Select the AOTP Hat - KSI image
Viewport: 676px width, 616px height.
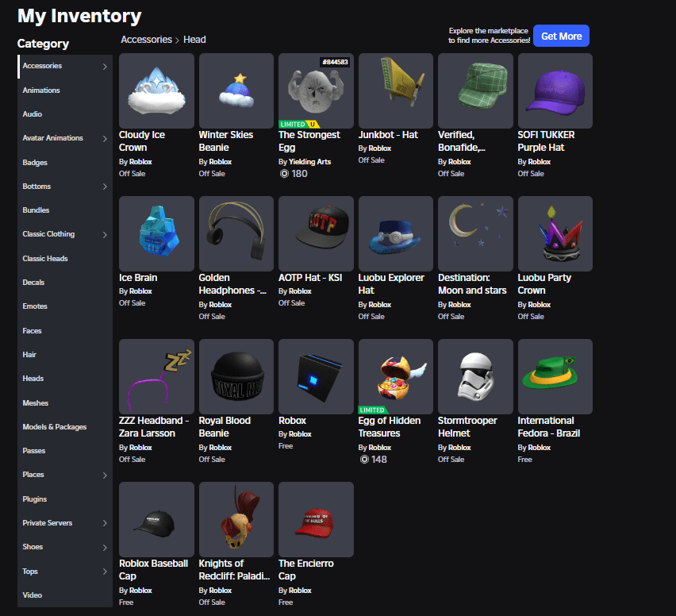(x=316, y=233)
